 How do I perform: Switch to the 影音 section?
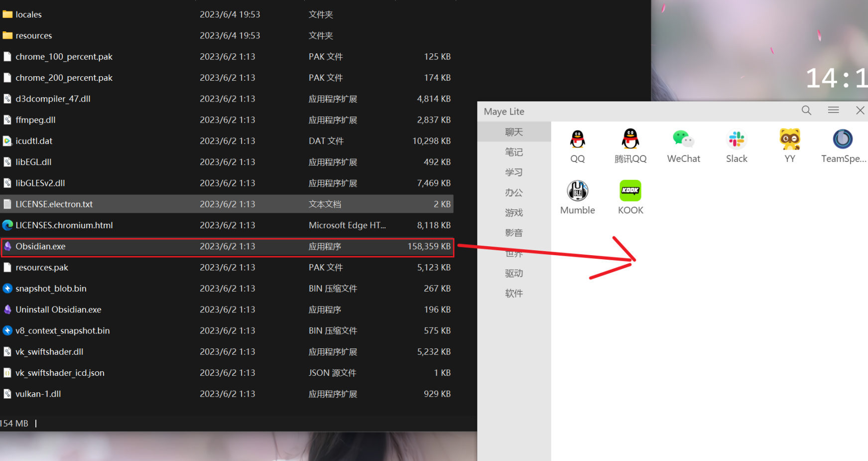pyautogui.click(x=514, y=233)
